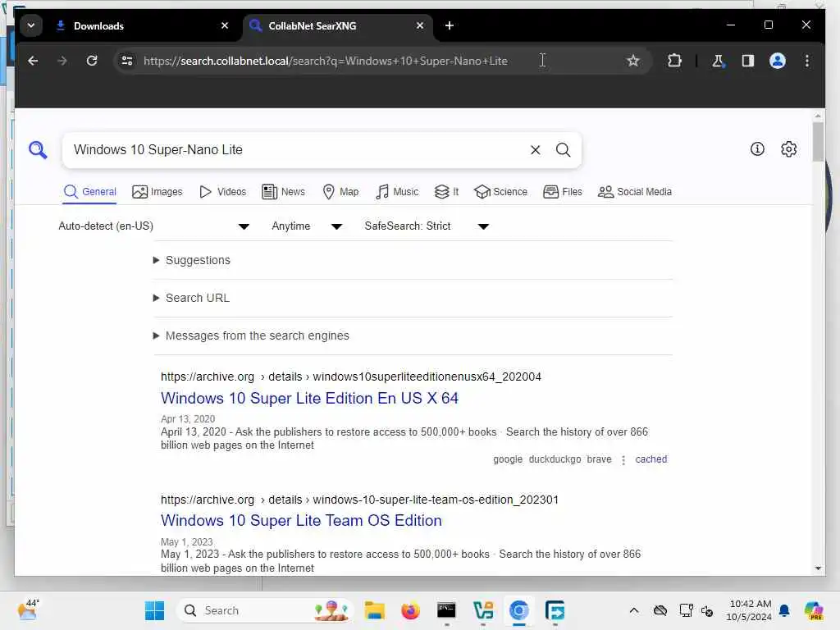
Task: Click the forward navigation arrow
Action: point(62,61)
